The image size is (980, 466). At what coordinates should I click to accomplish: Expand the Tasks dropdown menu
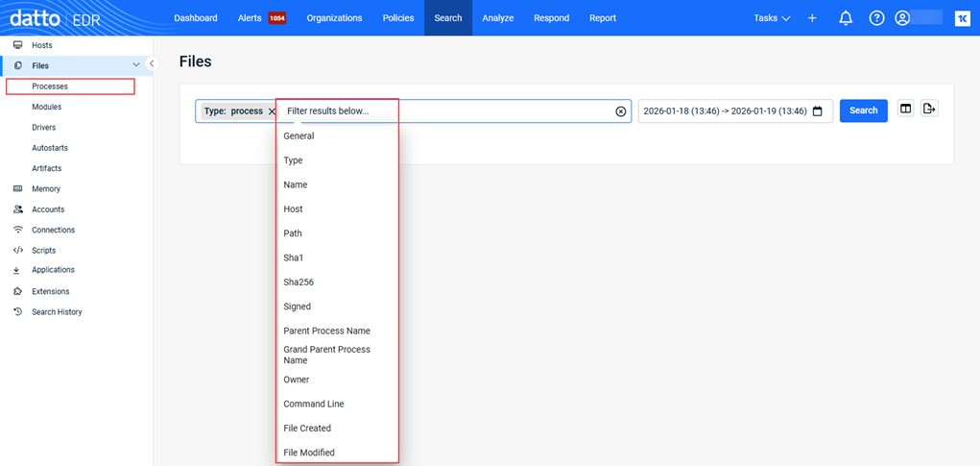771,18
